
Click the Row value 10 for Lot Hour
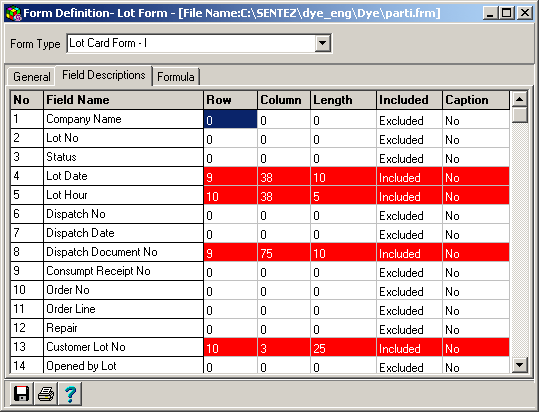click(230, 195)
